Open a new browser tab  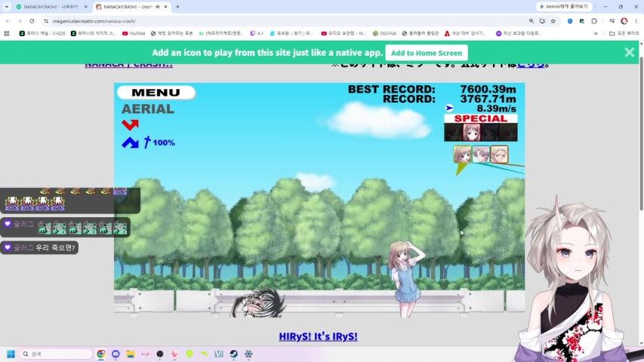177,7
